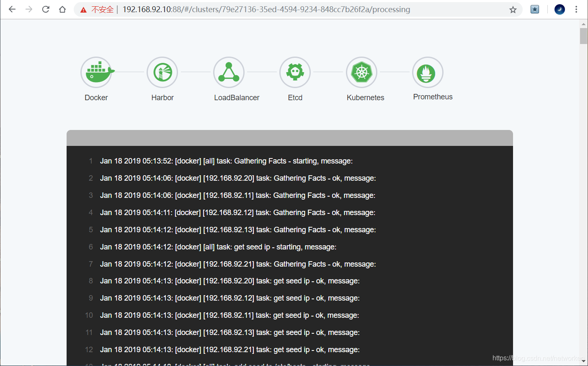
Task: Click the Docker step label
Action: (96, 98)
